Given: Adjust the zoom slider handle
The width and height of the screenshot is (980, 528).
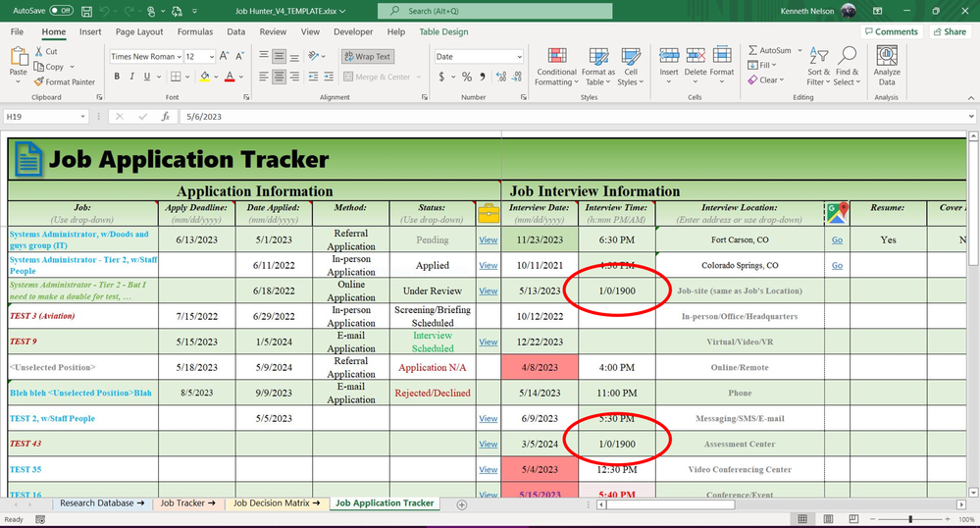Looking at the screenshot, I should [910, 519].
